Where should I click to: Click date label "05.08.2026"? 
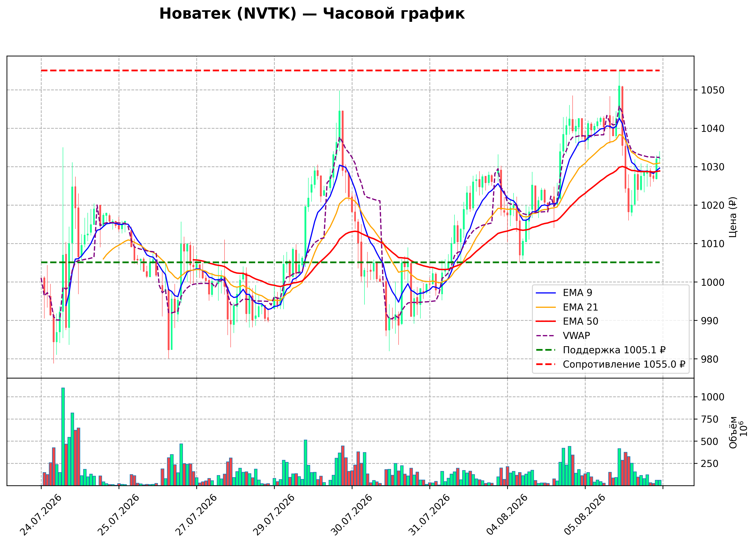(x=585, y=515)
